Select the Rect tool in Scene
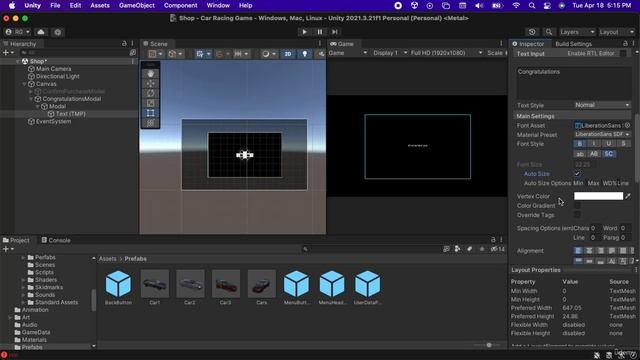Image resolution: width=640 pixels, height=360 pixels. [x=151, y=113]
